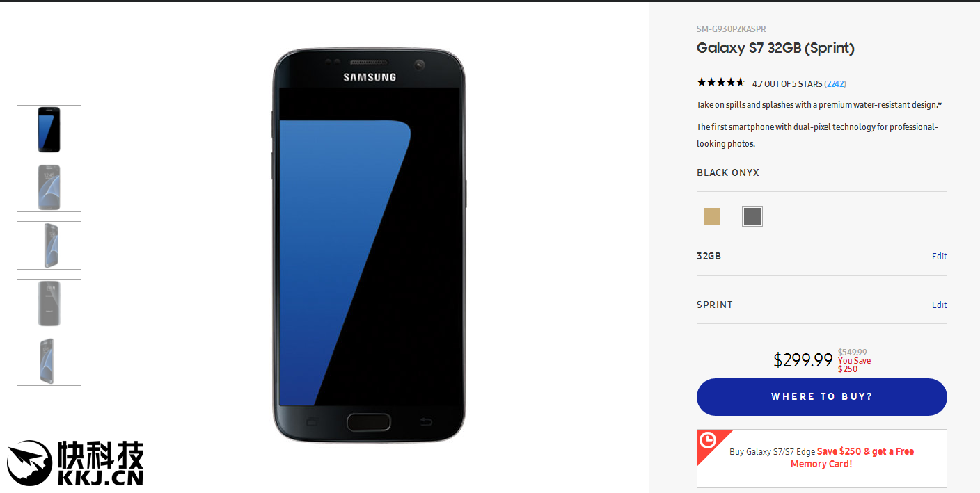The width and height of the screenshot is (980, 493).
Task: Click the $299.99 price text
Action: (803, 360)
